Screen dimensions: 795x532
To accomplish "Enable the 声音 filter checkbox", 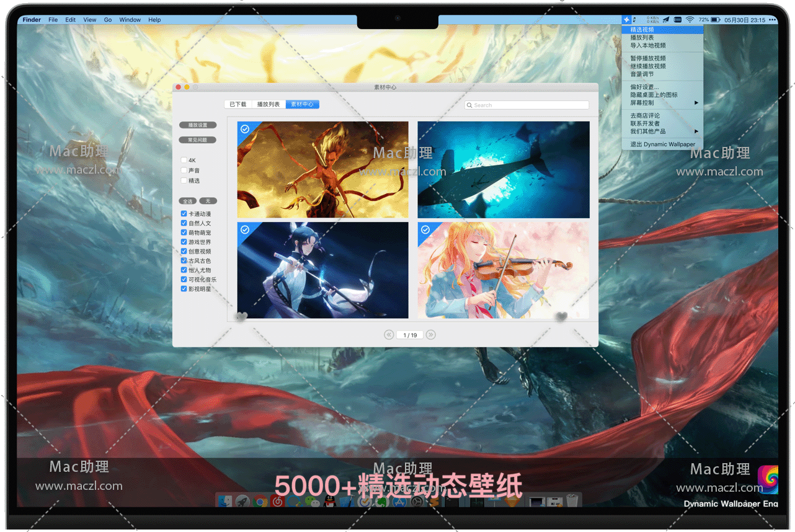I will (x=184, y=170).
